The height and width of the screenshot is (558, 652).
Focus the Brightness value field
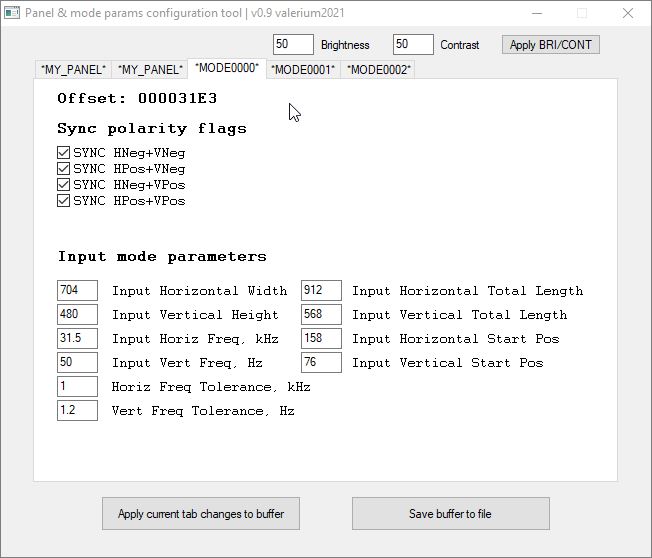(293, 45)
